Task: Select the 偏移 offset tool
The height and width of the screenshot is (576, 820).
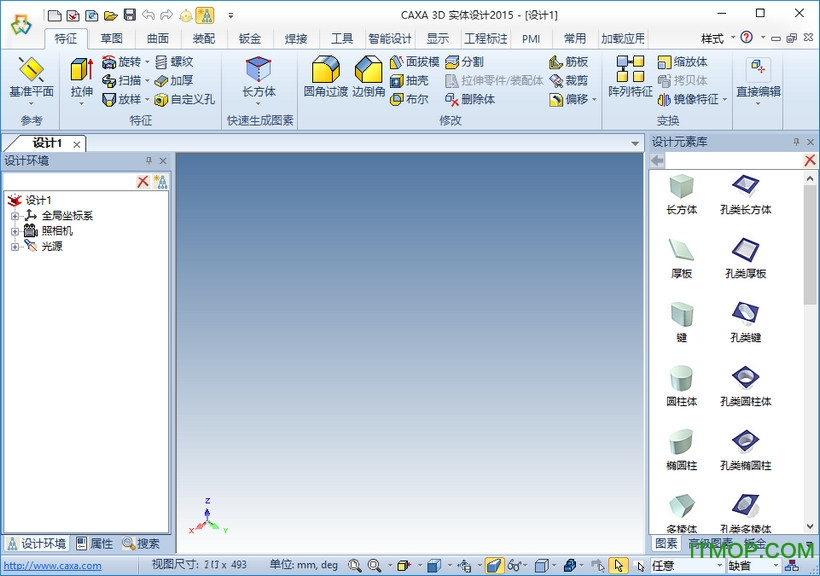Action: [568, 99]
